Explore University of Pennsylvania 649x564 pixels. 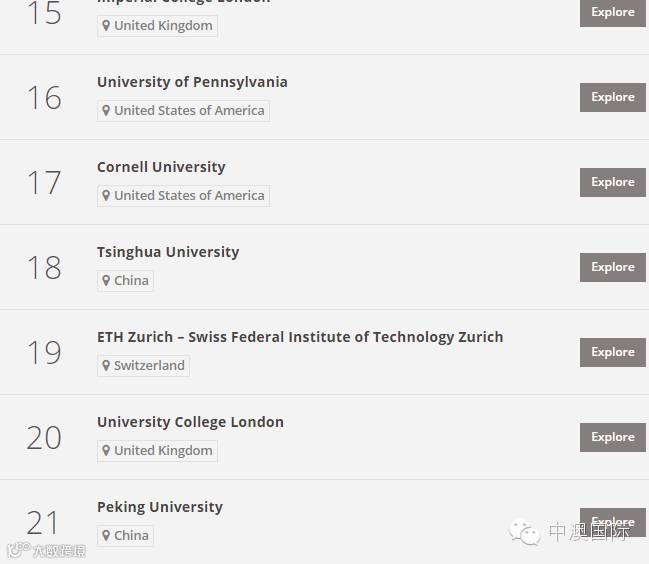click(x=613, y=98)
